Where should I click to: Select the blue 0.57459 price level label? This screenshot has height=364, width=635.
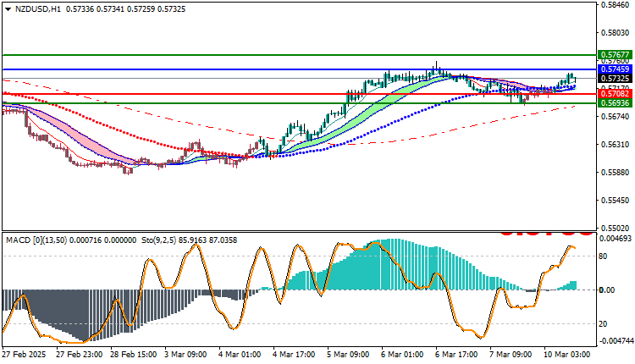click(616, 69)
